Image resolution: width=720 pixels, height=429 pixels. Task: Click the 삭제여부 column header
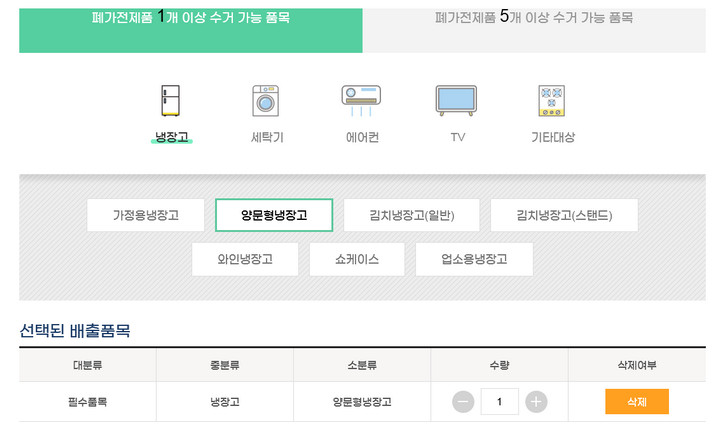click(x=637, y=365)
